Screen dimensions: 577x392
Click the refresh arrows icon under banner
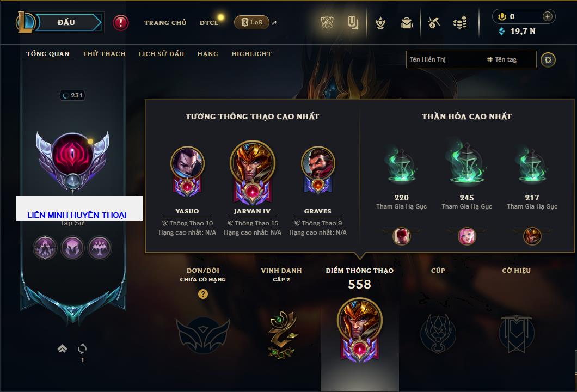coord(82,348)
